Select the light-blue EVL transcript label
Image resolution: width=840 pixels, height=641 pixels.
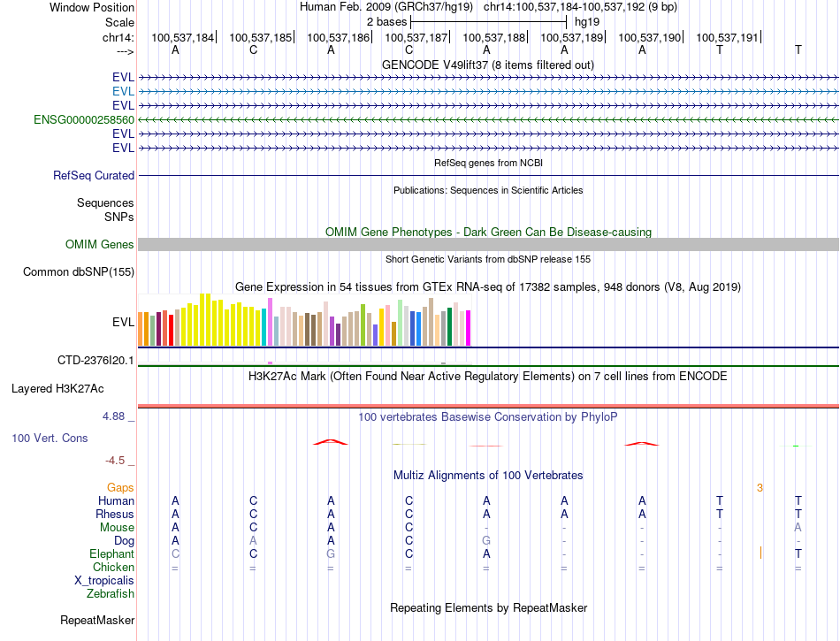[123, 91]
